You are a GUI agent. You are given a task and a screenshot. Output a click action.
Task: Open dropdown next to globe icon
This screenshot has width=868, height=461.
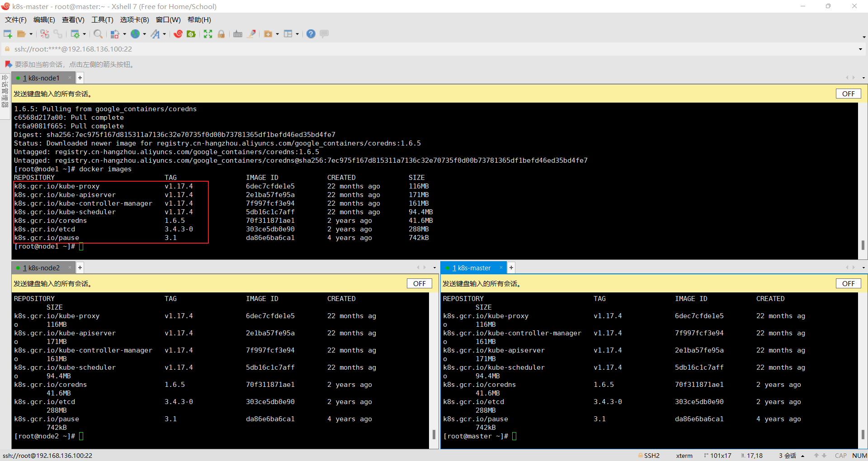[144, 34]
